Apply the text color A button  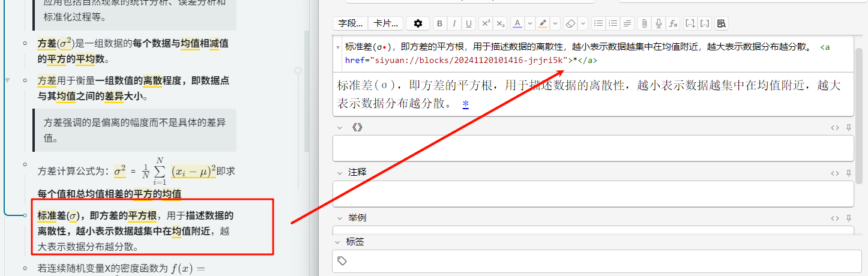click(x=517, y=23)
